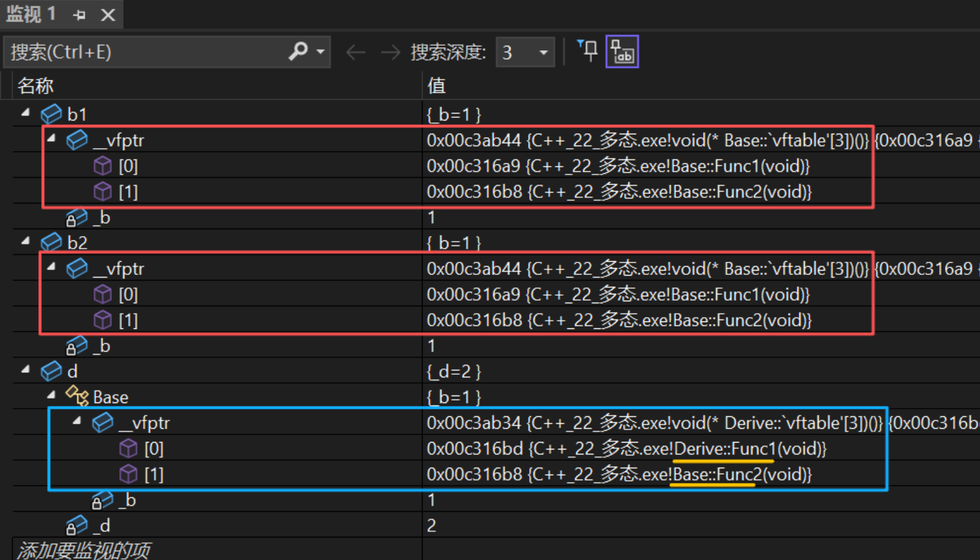Select the value 1 of b2's _b

(x=431, y=346)
